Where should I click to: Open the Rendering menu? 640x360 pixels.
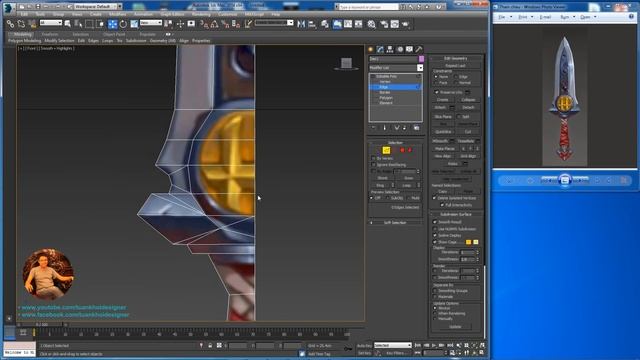[x=201, y=14]
